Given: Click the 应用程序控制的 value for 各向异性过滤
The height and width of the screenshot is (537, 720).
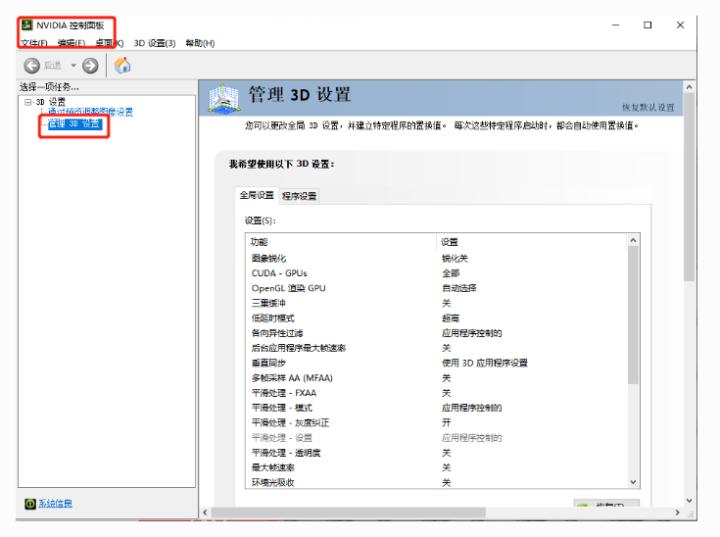Looking at the screenshot, I should coord(472,333).
